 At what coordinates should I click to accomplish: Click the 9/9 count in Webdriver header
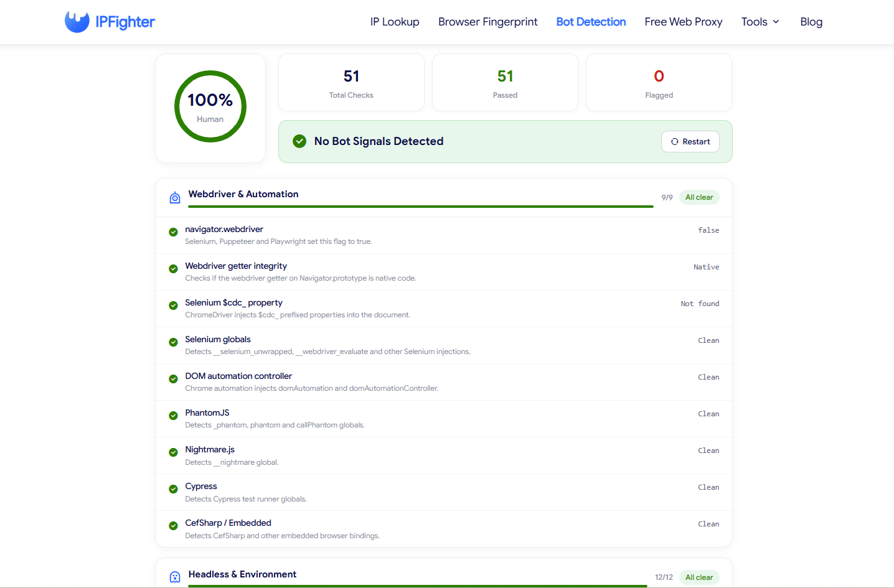[x=667, y=197]
